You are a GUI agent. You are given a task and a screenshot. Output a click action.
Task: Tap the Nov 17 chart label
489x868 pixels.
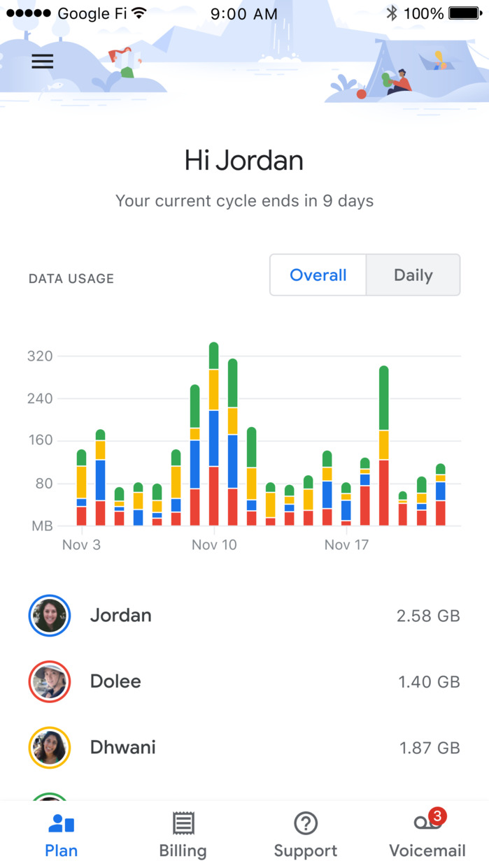(346, 544)
